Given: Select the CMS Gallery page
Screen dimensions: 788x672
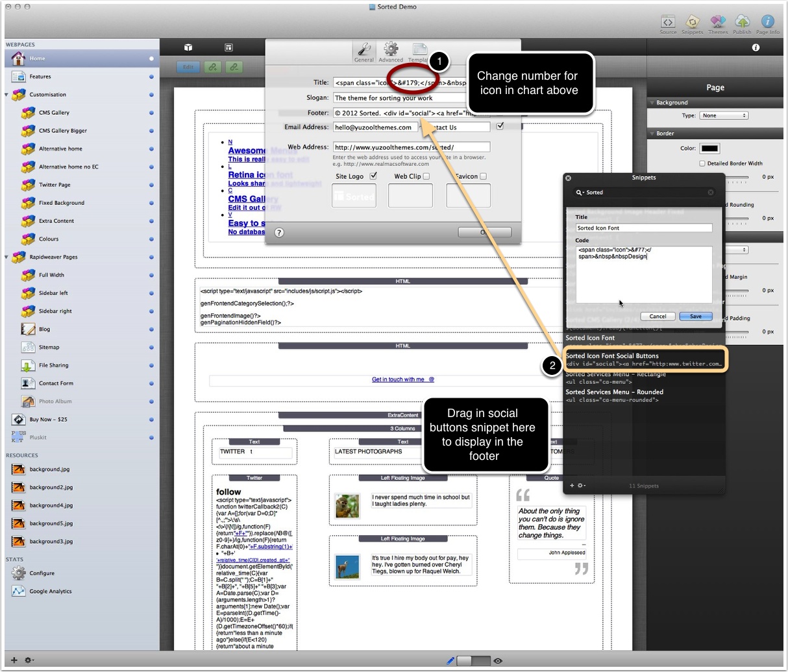Looking at the screenshot, I should pyautogui.click(x=54, y=113).
